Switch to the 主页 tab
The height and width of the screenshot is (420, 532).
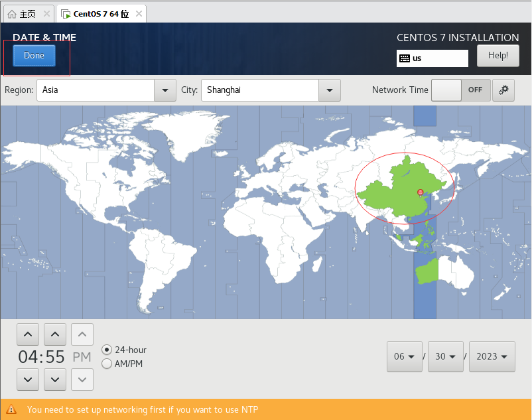click(27, 14)
